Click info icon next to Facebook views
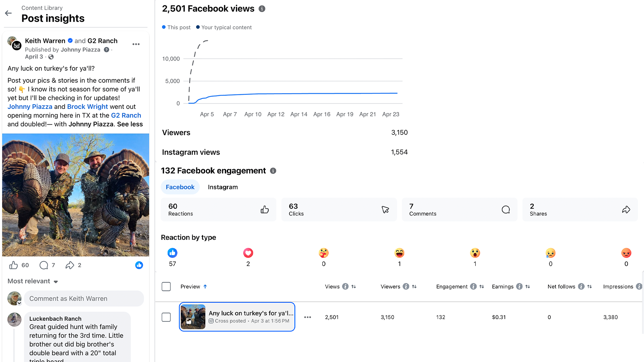Image resolution: width=644 pixels, height=362 pixels. [262, 9]
